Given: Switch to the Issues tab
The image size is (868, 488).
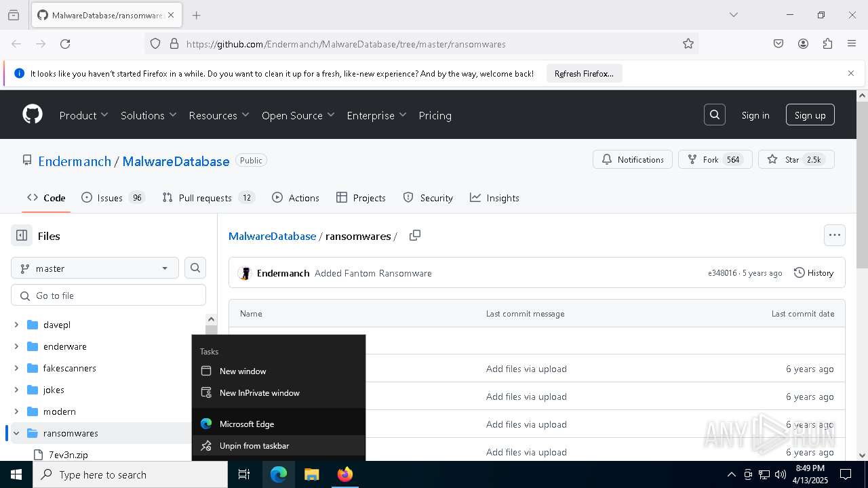Looking at the screenshot, I should tap(113, 198).
